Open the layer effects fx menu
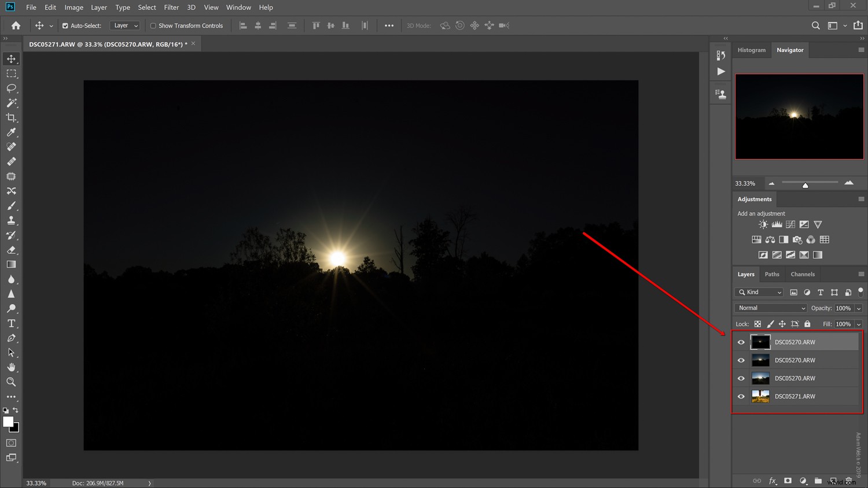 (773, 480)
